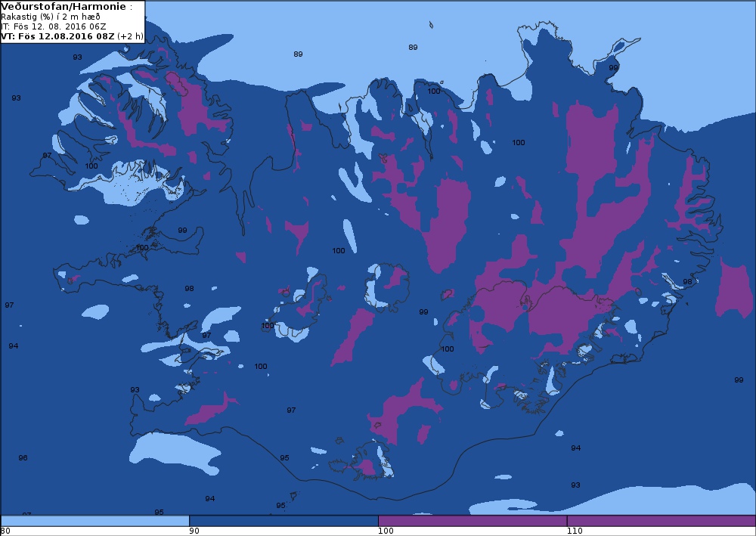Click the 'Rakastig (%) í 2 m hæð' label
Screen dimensions: 756x536
tap(51, 17)
